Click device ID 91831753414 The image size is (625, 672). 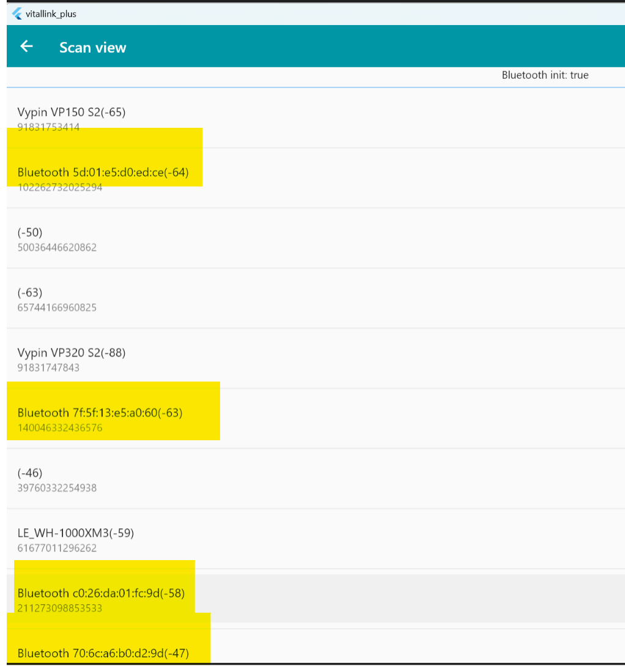pyautogui.click(x=48, y=127)
